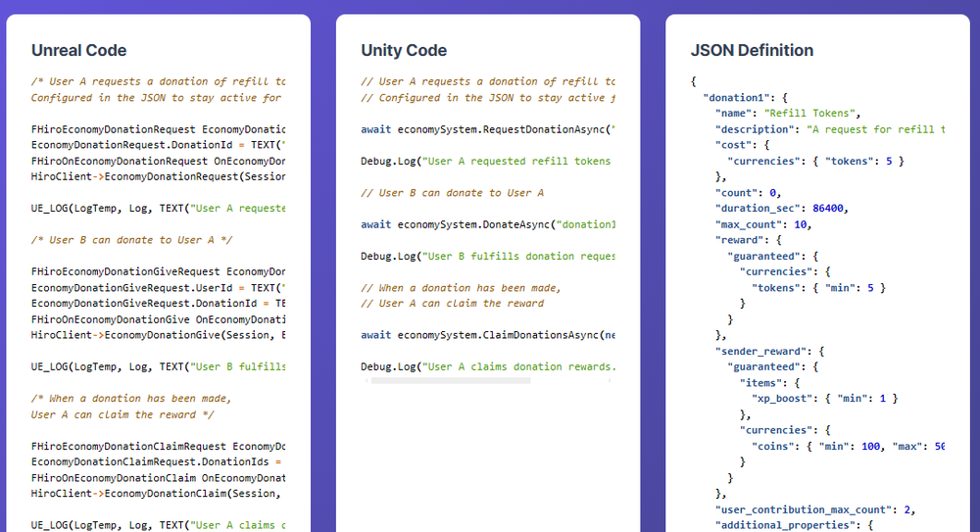Click UE_LOG line with "User A claims"
Viewport: 980px width, 532px height.
158,525
